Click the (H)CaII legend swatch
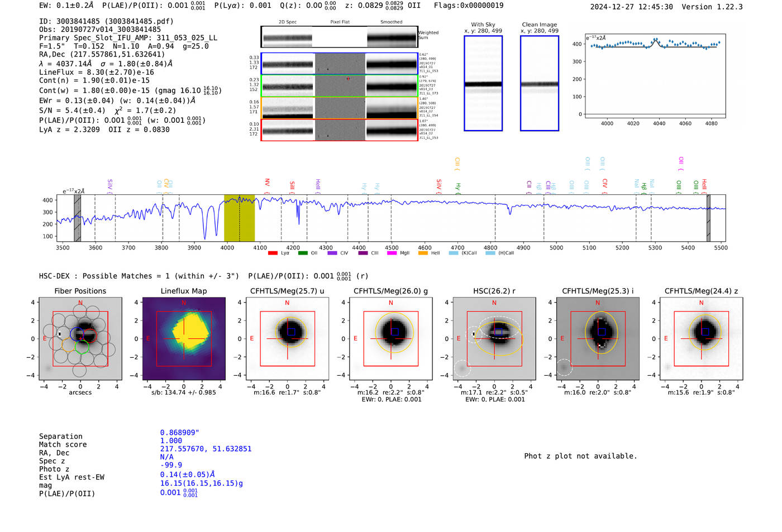Screen dimensions: 782x532 click(x=490, y=253)
